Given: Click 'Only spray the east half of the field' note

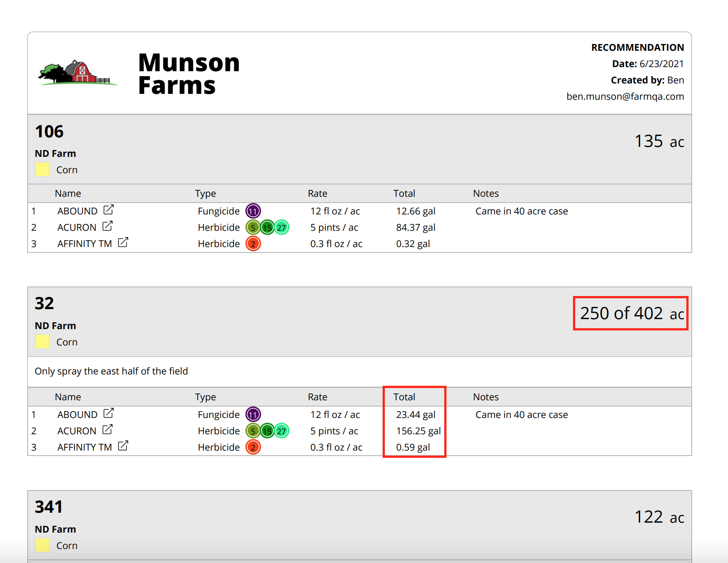Looking at the screenshot, I should point(111,371).
